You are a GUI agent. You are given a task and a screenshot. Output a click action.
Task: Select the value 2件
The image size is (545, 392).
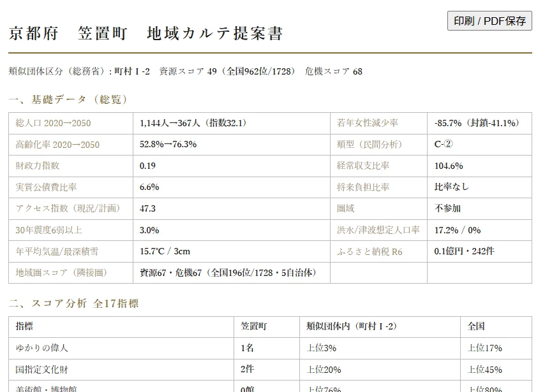pos(247,369)
